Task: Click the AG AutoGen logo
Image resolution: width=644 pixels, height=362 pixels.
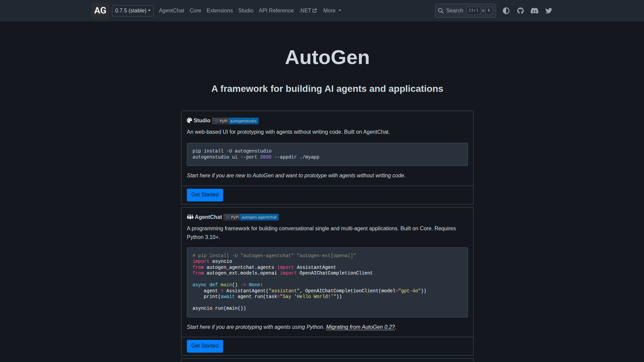Action: pyautogui.click(x=100, y=11)
